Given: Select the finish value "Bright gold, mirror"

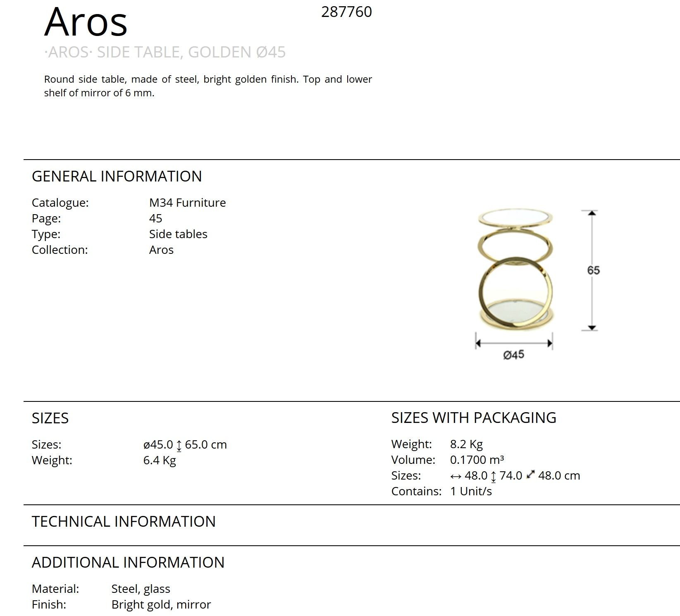Looking at the screenshot, I should click(x=161, y=605).
